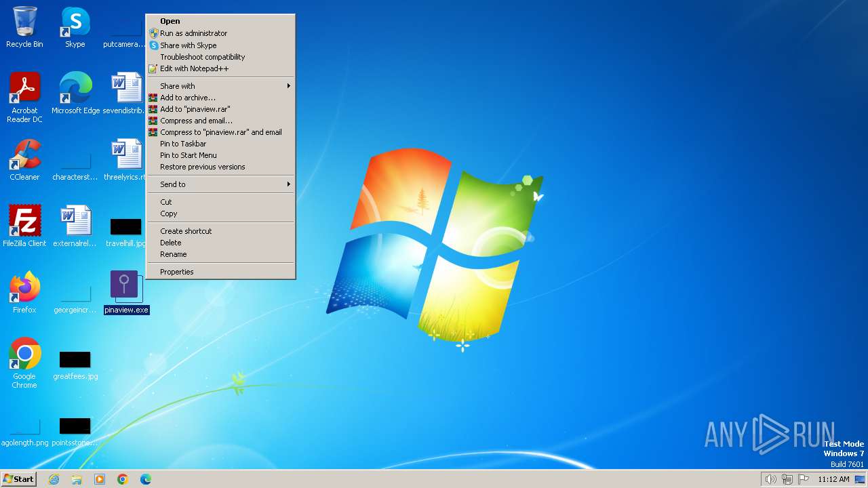This screenshot has height=488, width=868.
Task: Choose Open from the context menu
Action: click(221, 21)
